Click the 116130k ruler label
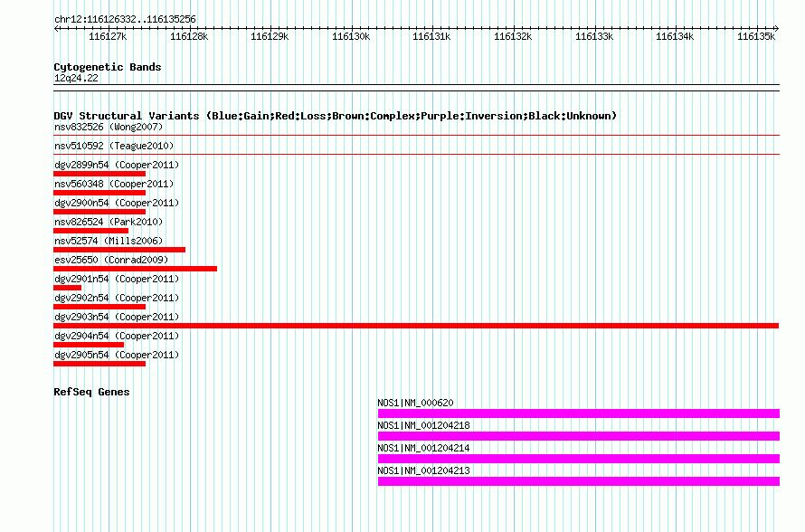805x532 pixels. [x=351, y=36]
